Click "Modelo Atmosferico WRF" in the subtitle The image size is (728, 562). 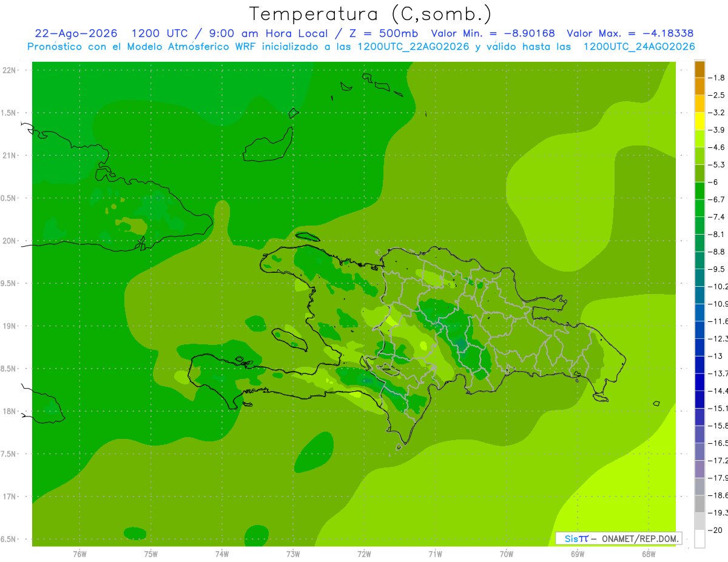click(192, 47)
